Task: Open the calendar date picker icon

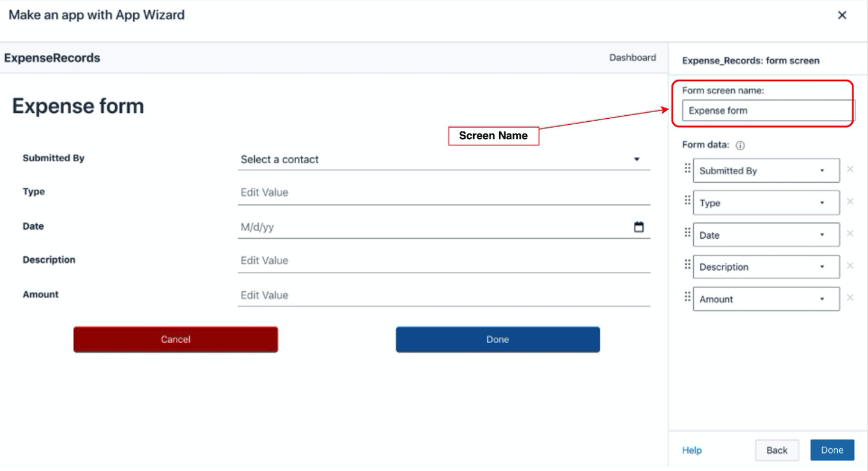Action: [x=639, y=227]
